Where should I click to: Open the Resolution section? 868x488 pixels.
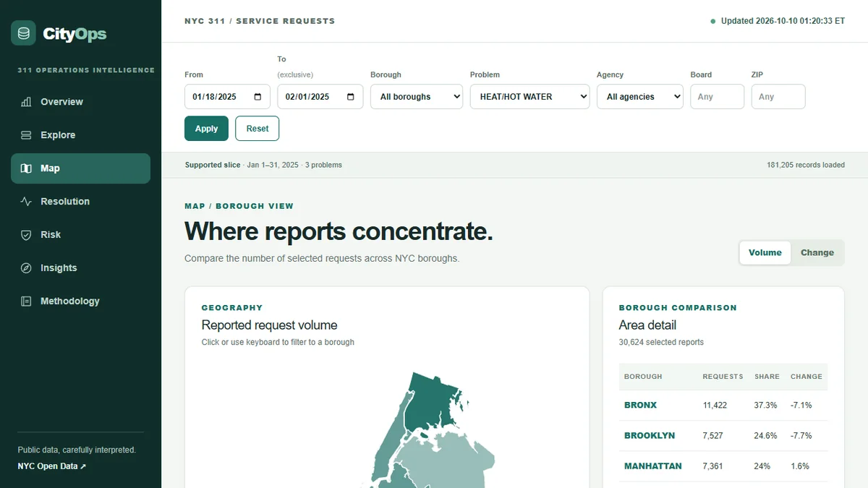pos(80,202)
